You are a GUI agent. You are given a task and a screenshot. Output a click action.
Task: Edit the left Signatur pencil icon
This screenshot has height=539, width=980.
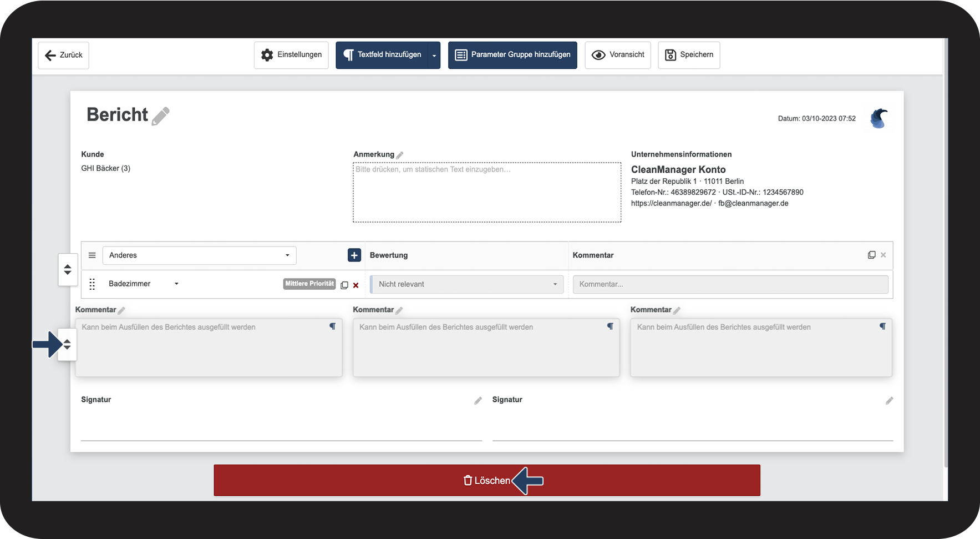tap(478, 401)
